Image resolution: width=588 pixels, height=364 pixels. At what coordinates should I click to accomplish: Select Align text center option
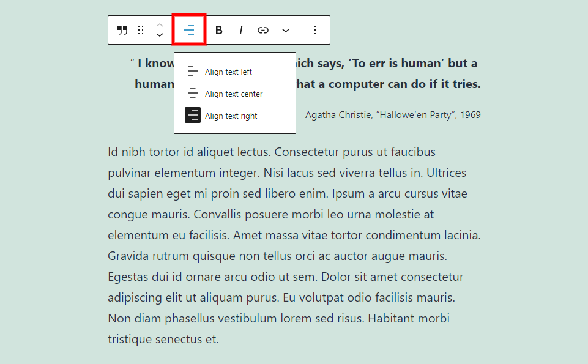pos(235,94)
